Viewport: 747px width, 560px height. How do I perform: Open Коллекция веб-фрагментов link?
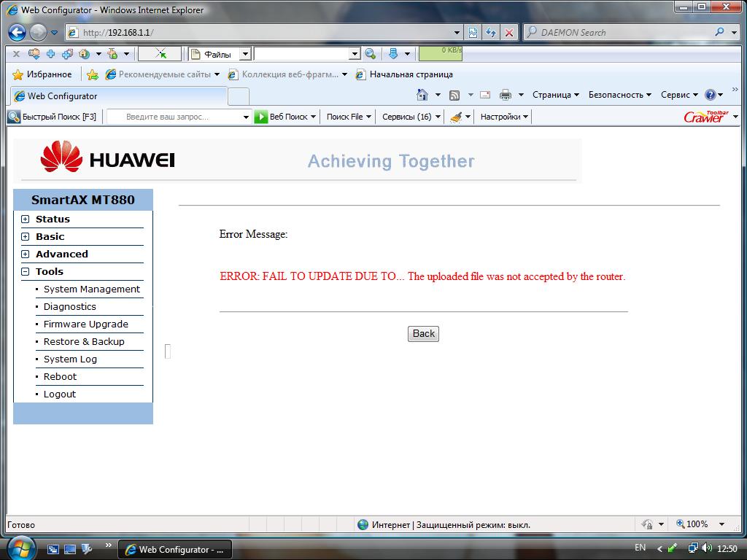pyautogui.click(x=287, y=74)
